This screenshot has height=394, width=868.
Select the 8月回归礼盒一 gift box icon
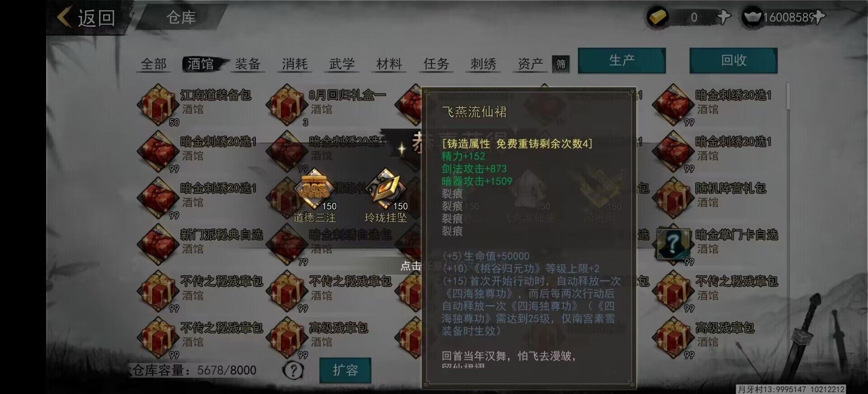[x=286, y=104]
